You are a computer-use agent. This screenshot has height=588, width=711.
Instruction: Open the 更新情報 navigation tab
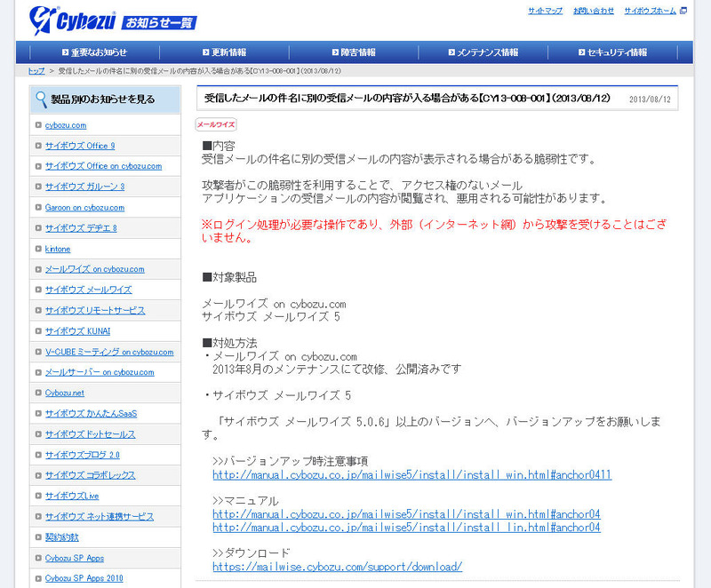pos(228,52)
